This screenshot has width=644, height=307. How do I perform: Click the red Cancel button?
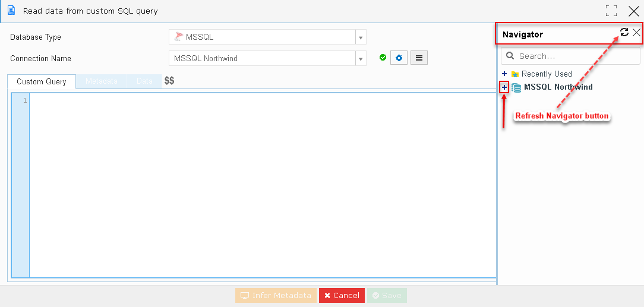pyautogui.click(x=342, y=296)
